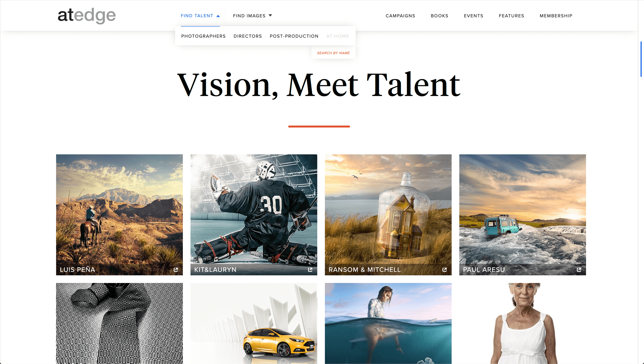Visit the Events page
Image resolution: width=644 pixels, height=364 pixels.
[473, 16]
